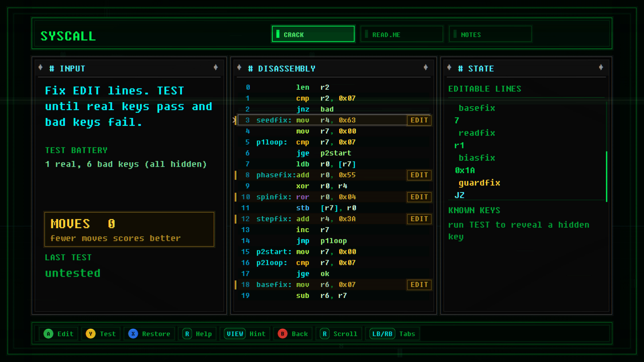The height and width of the screenshot is (362, 644).
Task: Click the Test label in the bottom bar
Action: point(108,334)
